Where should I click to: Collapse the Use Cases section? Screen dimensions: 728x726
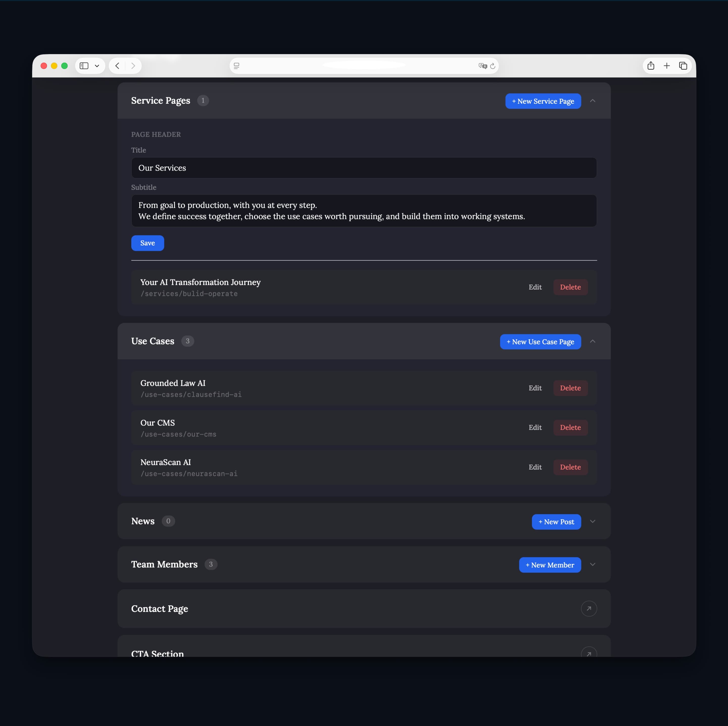point(592,341)
